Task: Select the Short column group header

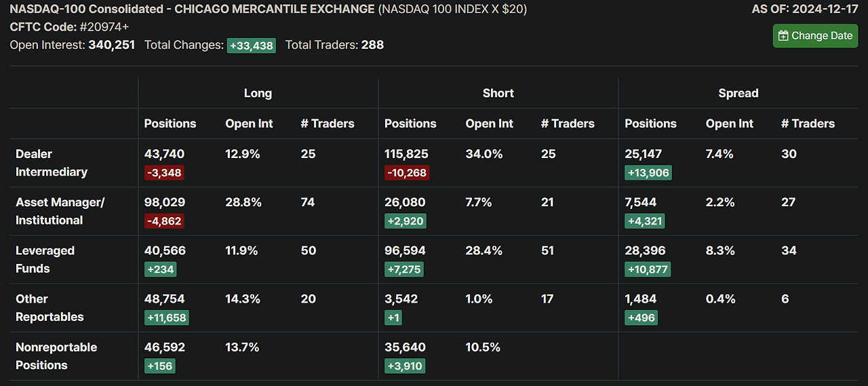Action: (498, 93)
